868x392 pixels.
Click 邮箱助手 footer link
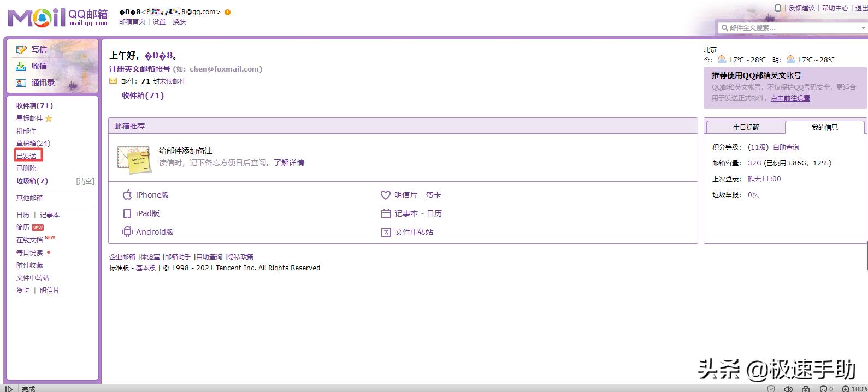coord(178,257)
